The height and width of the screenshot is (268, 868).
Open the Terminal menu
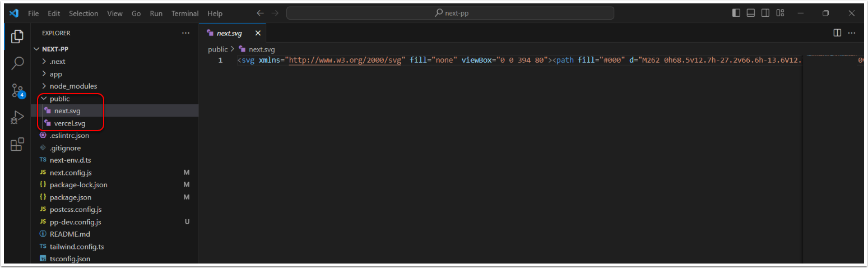coord(185,13)
